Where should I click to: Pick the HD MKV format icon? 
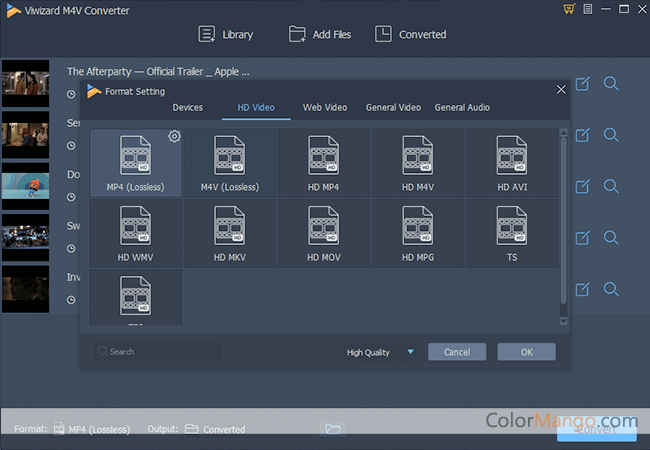(229, 226)
